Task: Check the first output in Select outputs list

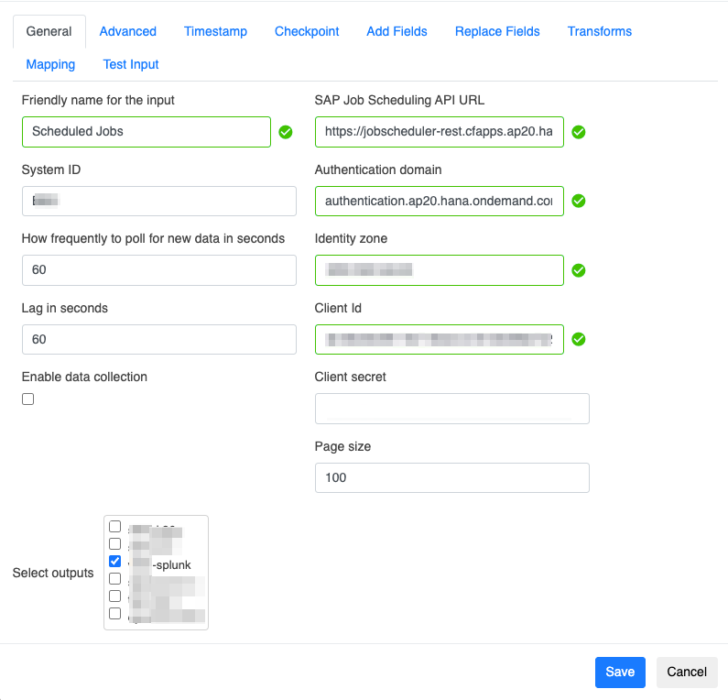Action: pos(115,527)
